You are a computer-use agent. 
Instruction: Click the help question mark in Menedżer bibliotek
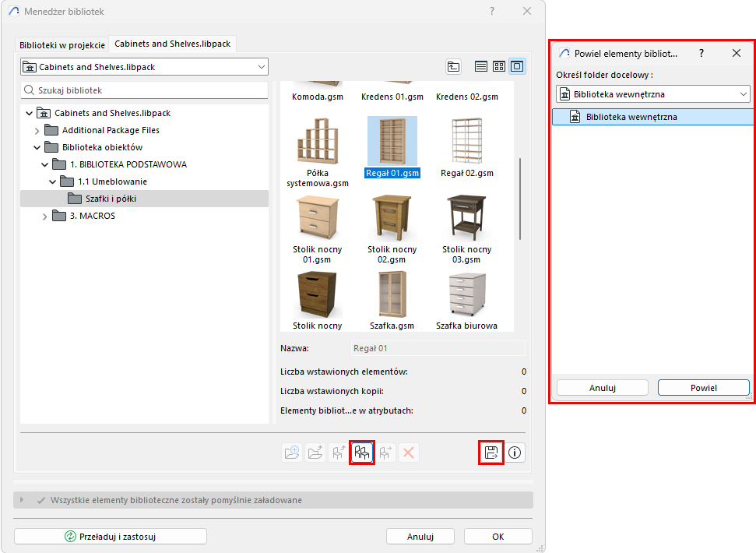(492, 11)
